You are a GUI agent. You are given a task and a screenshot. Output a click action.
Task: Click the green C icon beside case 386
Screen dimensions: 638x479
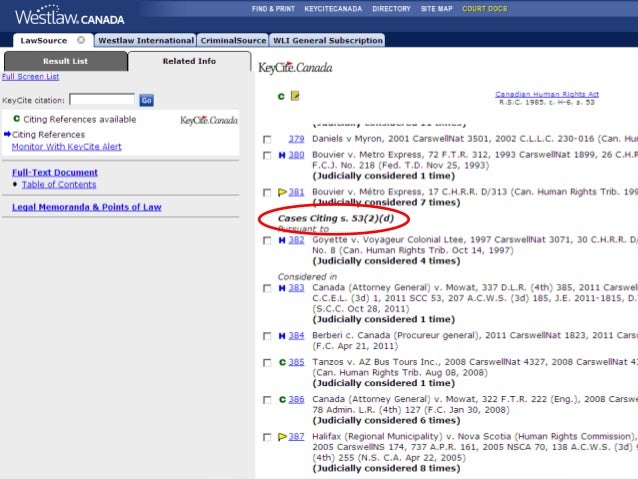pos(282,400)
